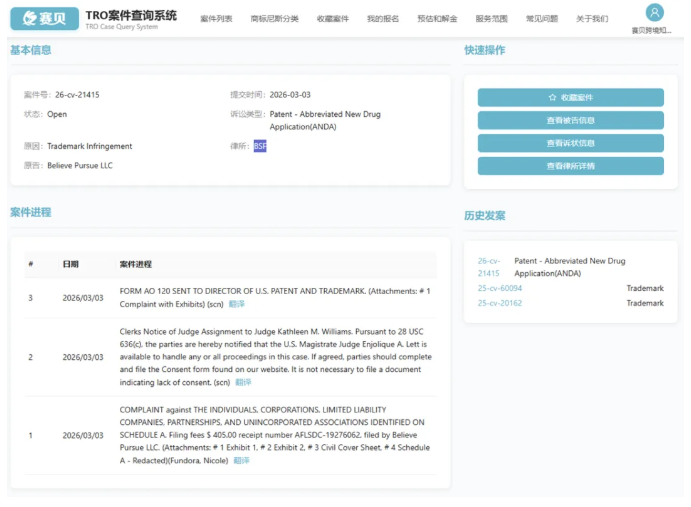Open the 案件列表 menu item
This screenshot has width=691, height=507.
[x=216, y=19]
